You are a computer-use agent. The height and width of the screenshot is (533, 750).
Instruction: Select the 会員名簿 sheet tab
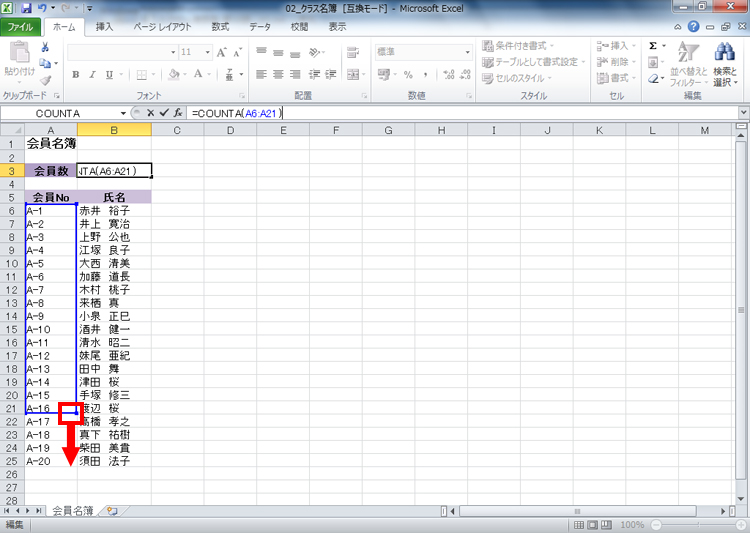pyautogui.click(x=72, y=511)
